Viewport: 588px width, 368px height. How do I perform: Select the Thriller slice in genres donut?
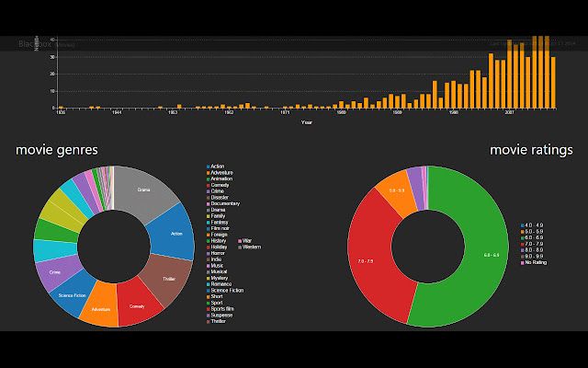pos(169,279)
